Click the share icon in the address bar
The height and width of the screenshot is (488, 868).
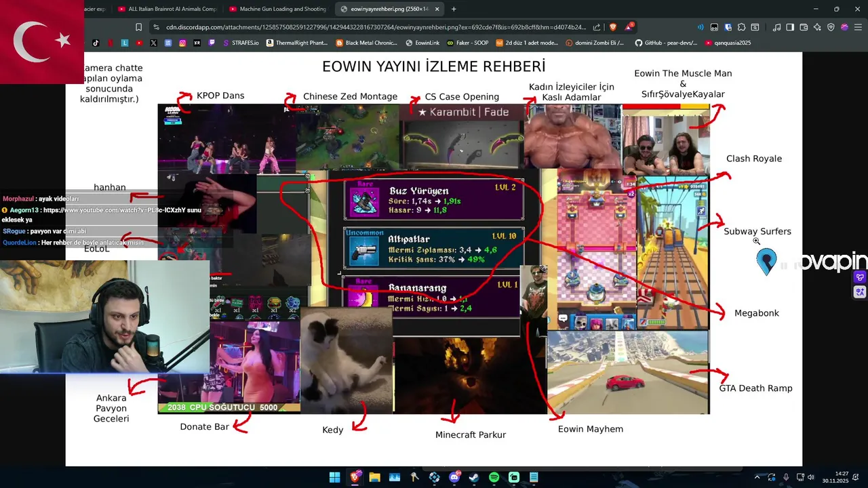coord(597,27)
